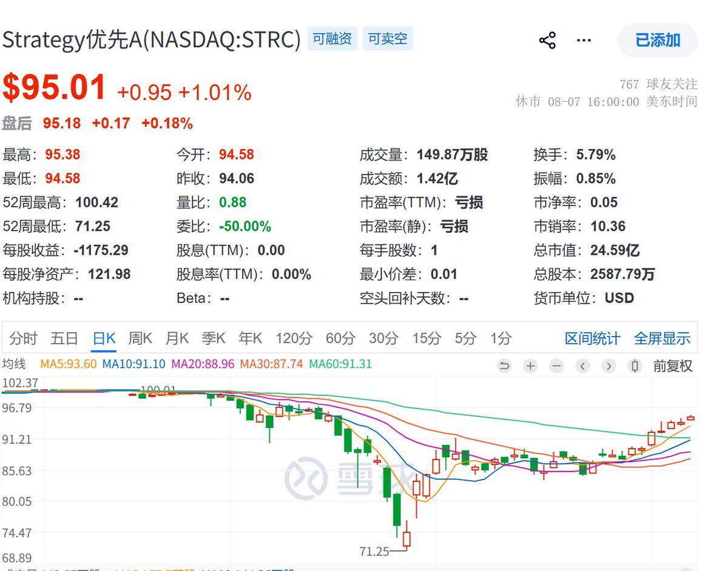Click the 均线 label
The image size is (728, 571).
pyautogui.click(x=14, y=364)
